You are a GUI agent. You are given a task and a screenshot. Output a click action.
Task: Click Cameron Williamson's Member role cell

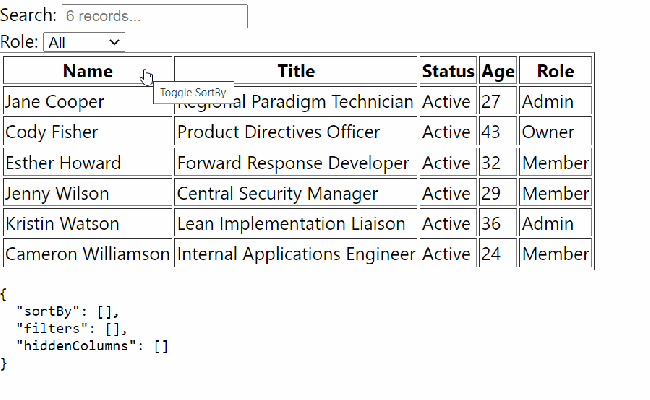pyautogui.click(x=555, y=254)
